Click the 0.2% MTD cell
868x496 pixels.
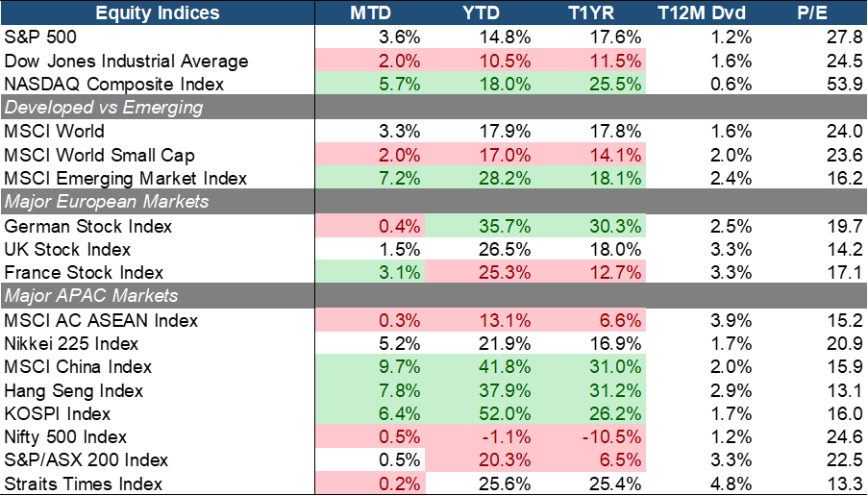369,483
